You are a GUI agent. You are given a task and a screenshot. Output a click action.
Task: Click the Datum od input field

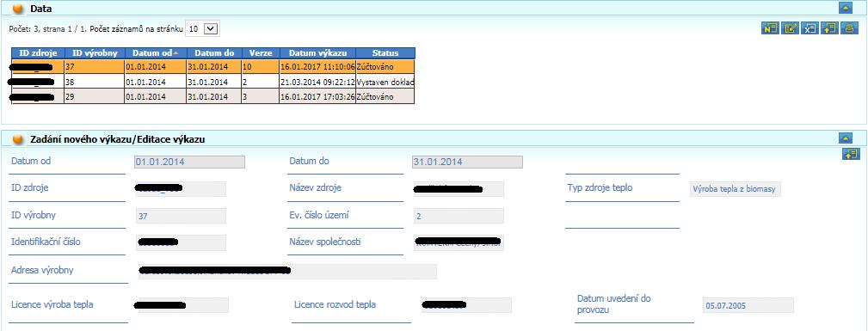pos(189,162)
